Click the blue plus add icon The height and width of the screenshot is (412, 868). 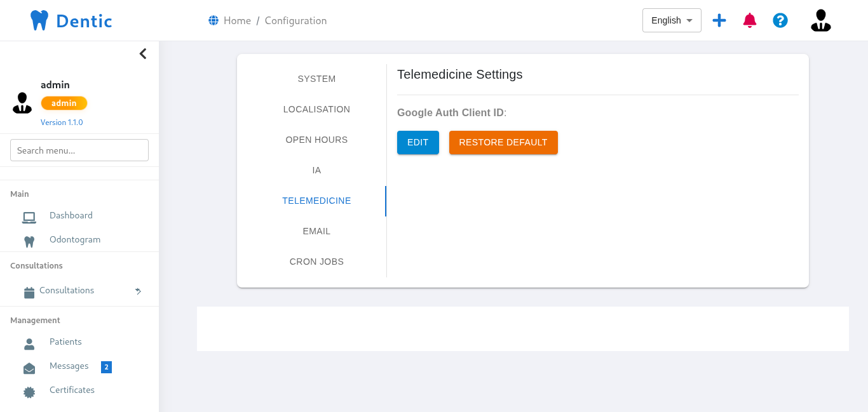click(x=719, y=20)
